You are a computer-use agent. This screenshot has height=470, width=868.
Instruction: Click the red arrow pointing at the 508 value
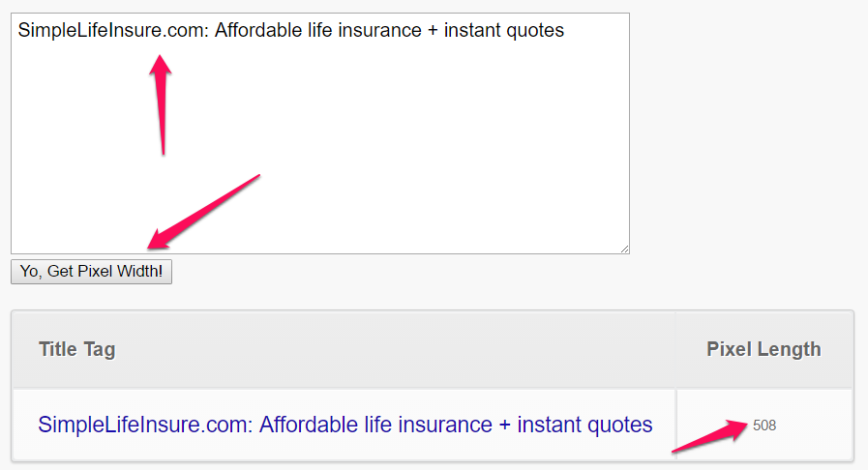click(x=711, y=436)
